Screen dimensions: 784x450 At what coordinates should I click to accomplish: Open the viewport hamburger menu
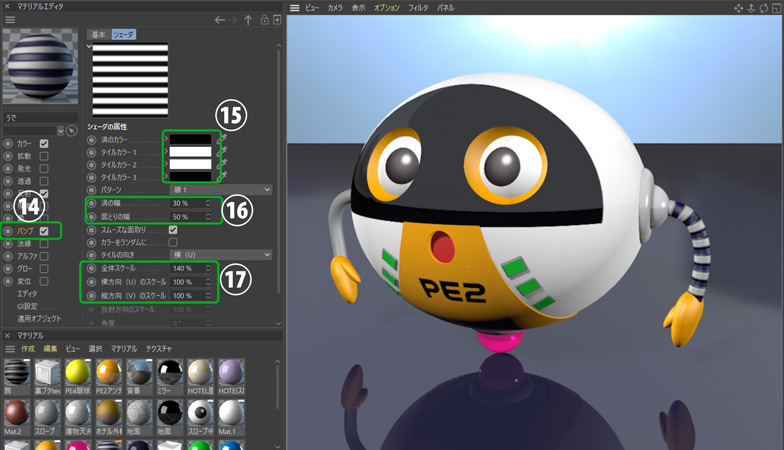click(x=295, y=7)
